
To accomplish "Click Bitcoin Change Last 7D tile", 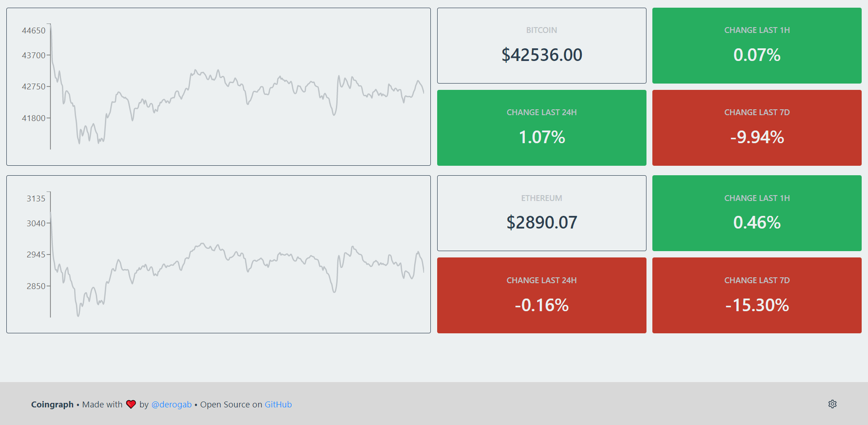I will [x=757, y=128].
